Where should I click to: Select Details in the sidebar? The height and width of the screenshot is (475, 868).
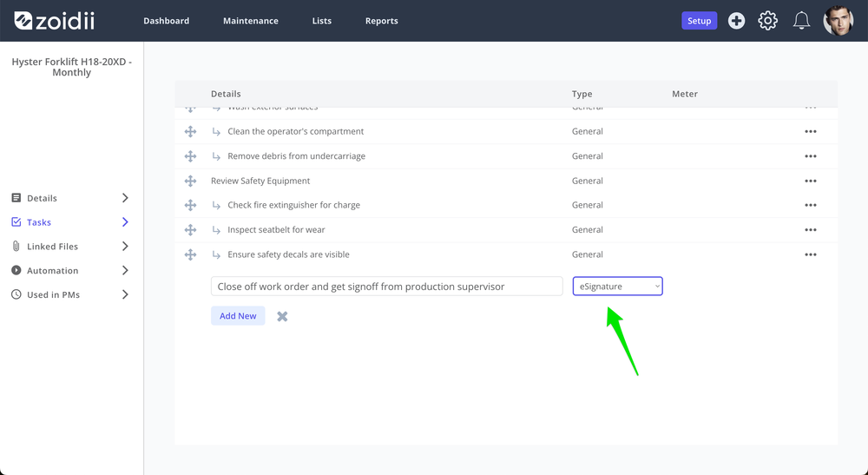point(42,198)
